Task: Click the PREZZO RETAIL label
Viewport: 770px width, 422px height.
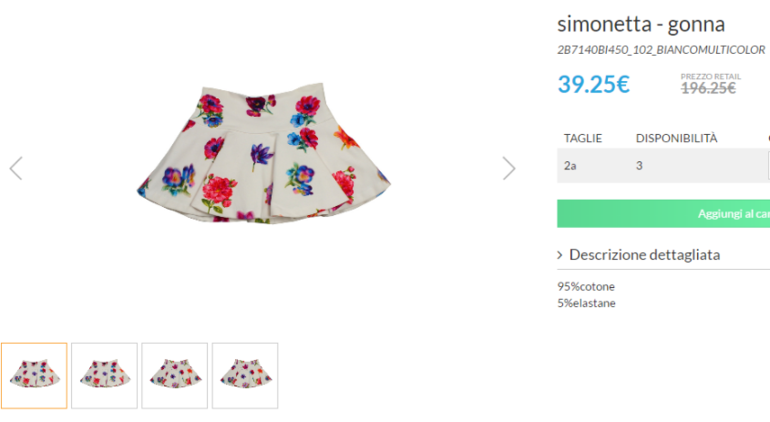Action: (x=710, y=75)
